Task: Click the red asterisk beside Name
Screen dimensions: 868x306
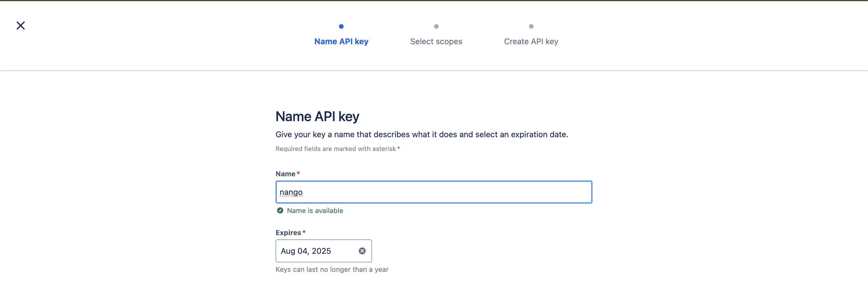Action: coord(298,173)
